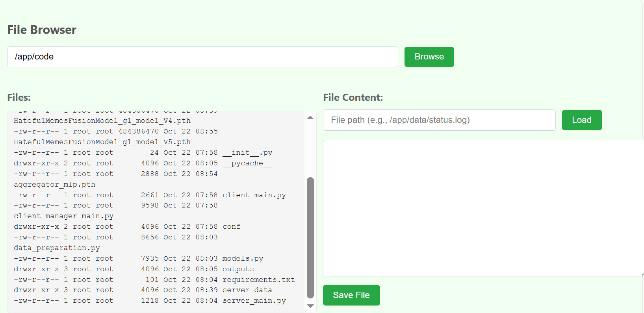644x313 pixels.
Task: Click the Save File button
Action: click(x=351, y=295)
